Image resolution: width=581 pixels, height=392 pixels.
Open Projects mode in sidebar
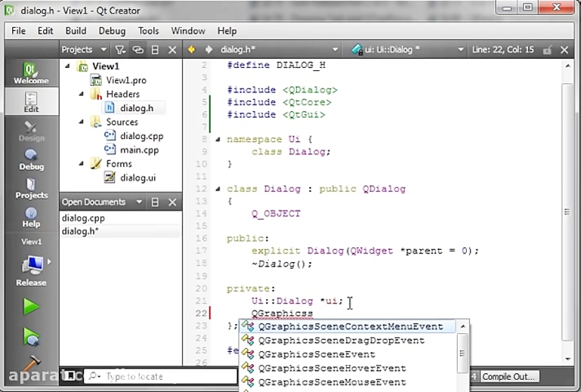31,188
